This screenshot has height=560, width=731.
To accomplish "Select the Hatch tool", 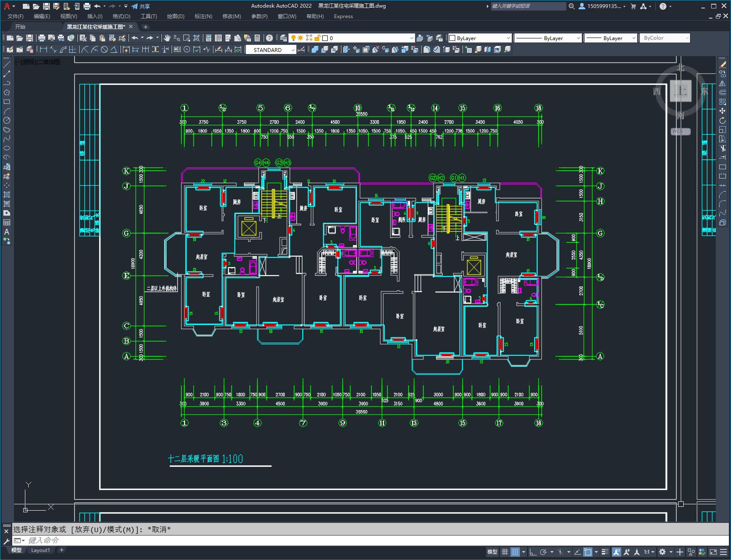I will click(7, 195).
